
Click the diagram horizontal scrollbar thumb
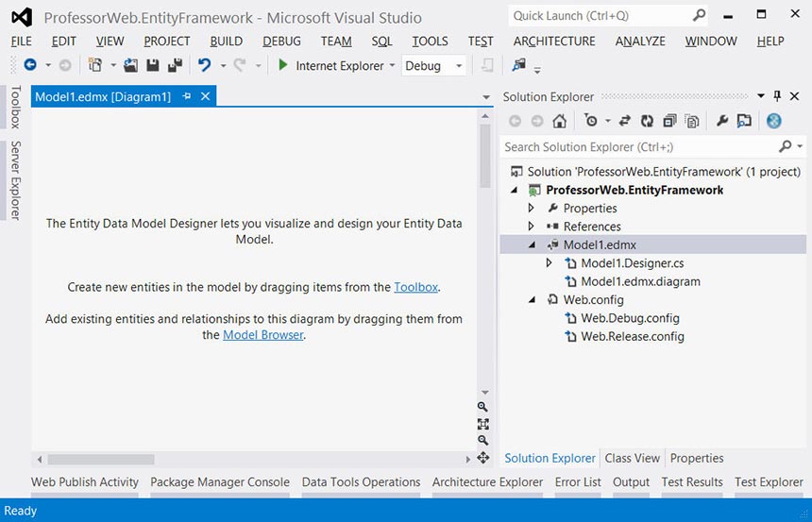tap(101, 460)
